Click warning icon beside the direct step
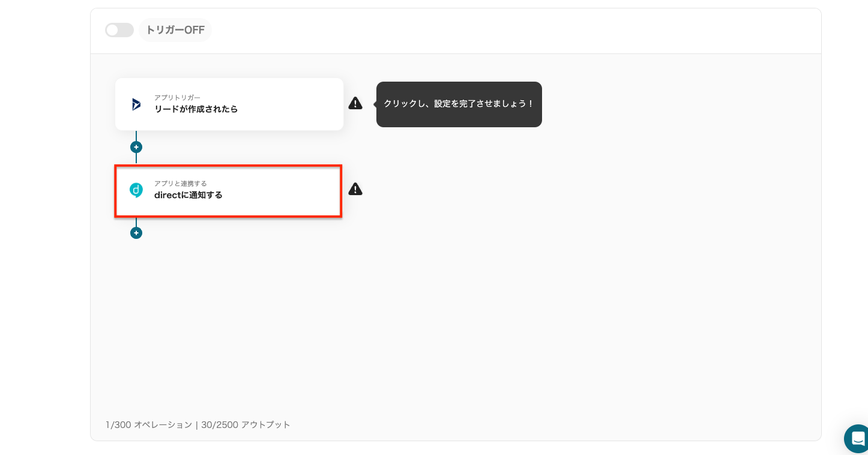 click(x=355, y=189)
